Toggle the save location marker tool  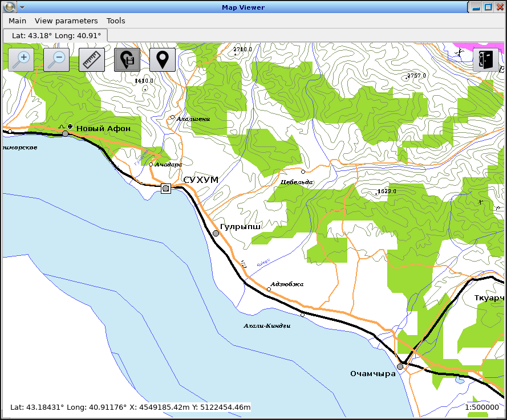click(127, 59)
